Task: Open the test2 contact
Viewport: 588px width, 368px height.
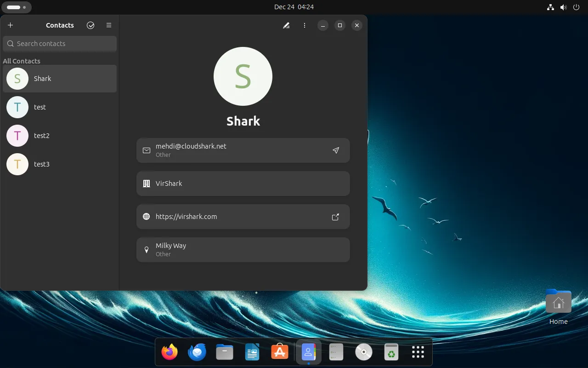Action: 60,136
